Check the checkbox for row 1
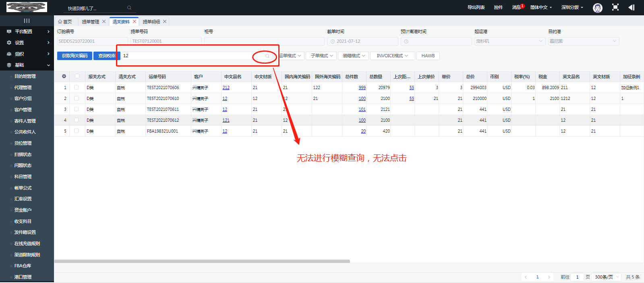The height and width of the screenshot is (283, 644). point(76,87)
